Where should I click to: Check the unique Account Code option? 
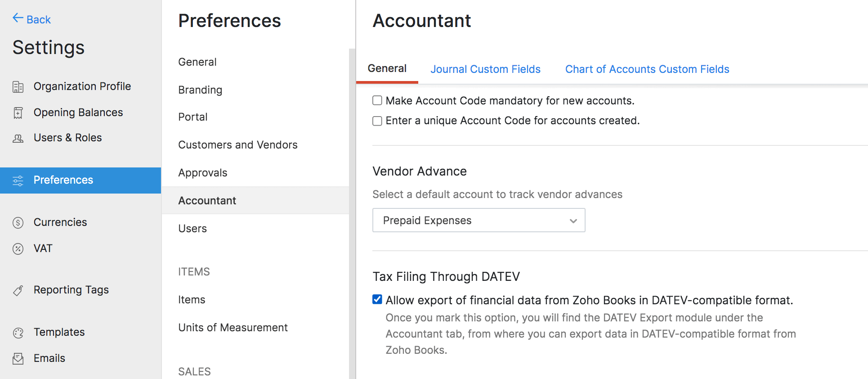(377, 121)
